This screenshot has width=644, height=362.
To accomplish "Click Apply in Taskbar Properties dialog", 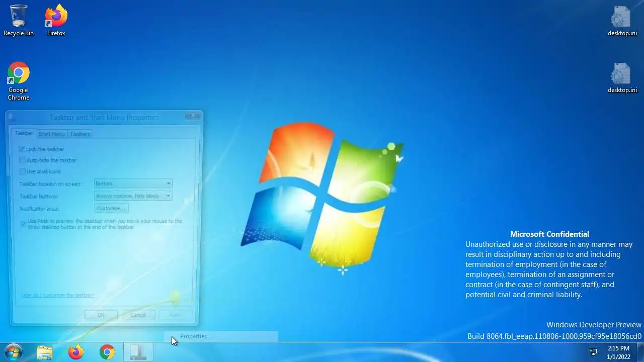I will 175,315.
